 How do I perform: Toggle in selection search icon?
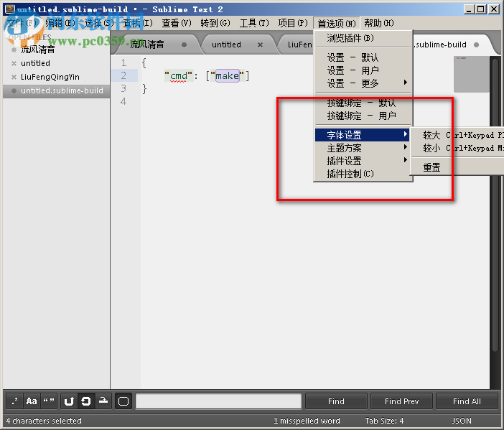point(103,401)
